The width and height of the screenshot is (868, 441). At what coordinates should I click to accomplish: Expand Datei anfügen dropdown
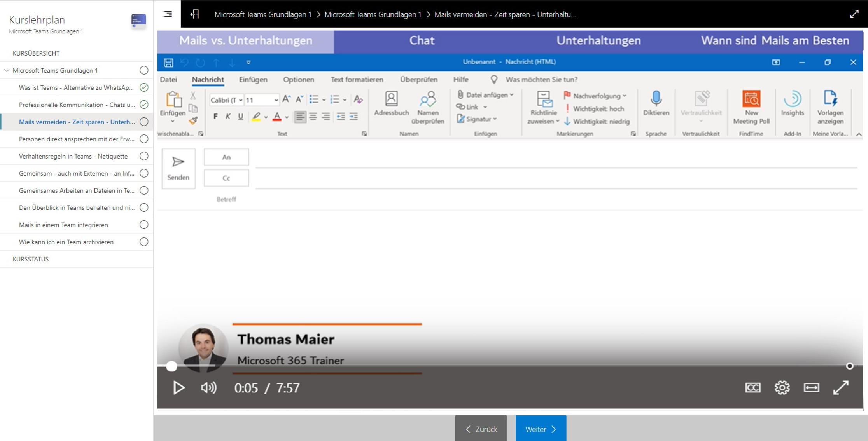512,95
